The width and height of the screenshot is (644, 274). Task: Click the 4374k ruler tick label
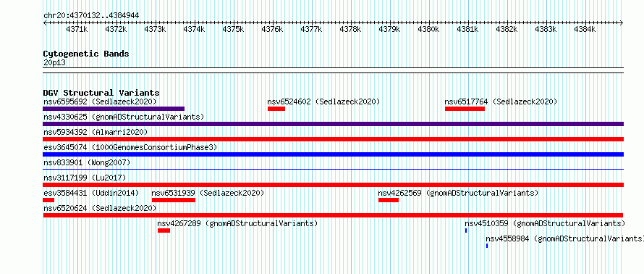[x=194, y=29]
